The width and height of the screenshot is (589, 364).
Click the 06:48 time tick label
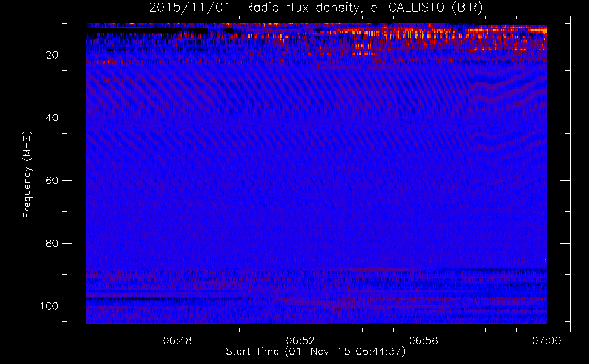tap(178, 341)
